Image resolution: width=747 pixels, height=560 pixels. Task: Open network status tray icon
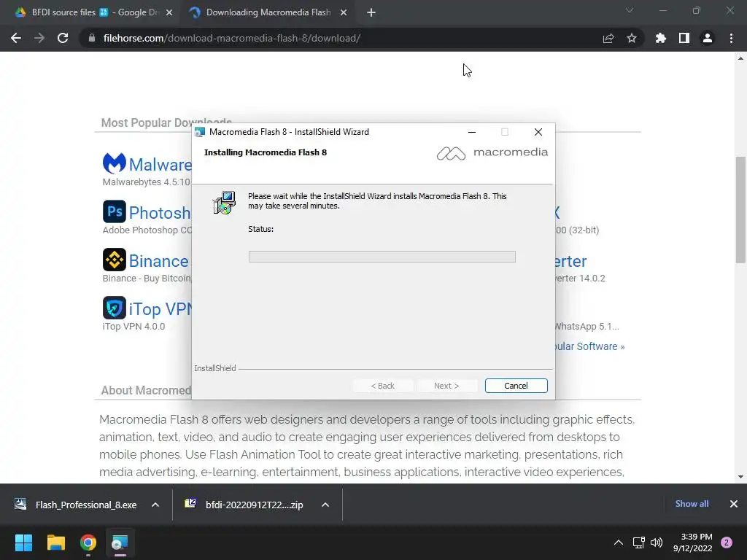point(638,542)
